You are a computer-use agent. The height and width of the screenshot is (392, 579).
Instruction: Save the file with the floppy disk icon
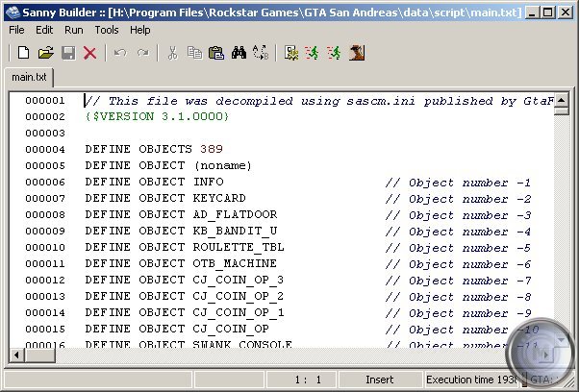coord(68,53)
